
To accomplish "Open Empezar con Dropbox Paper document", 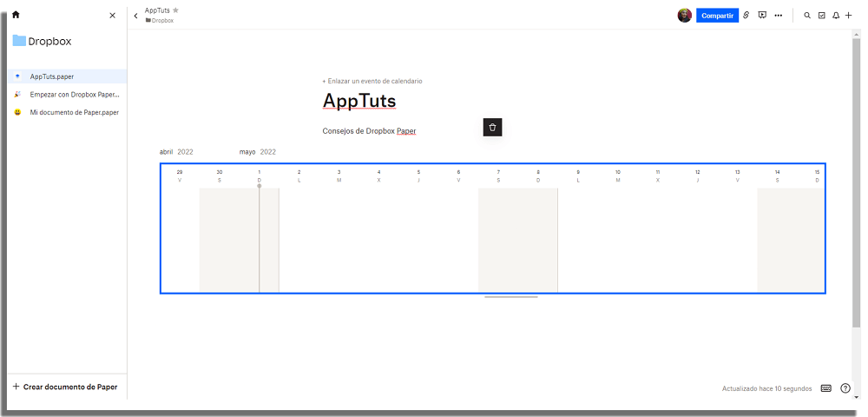I will tap(68, 94).
